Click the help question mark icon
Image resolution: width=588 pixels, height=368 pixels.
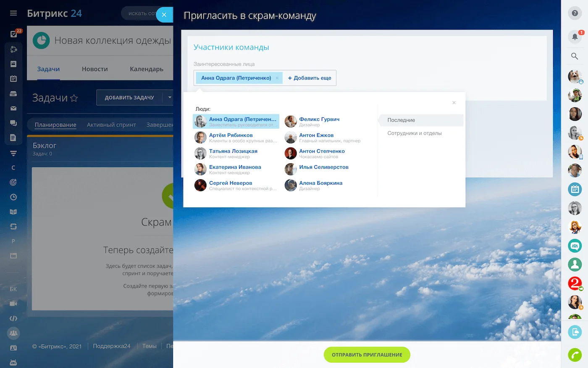[x=575, y=13]
